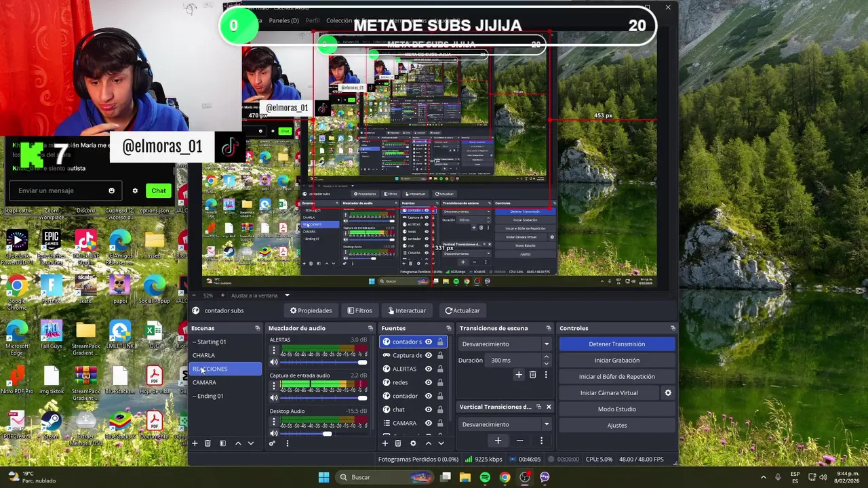Open scene filters icon in Escenas toolbar

[223, 443]
